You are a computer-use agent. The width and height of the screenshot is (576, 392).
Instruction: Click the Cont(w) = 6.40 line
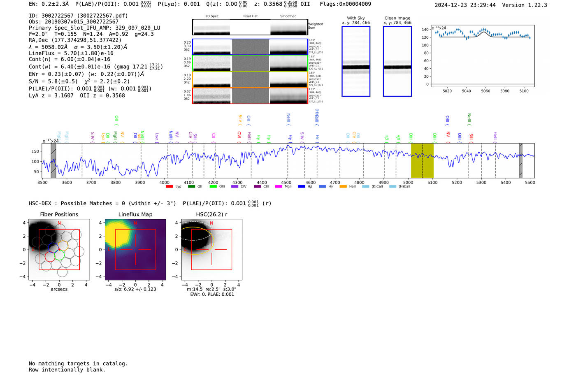coord(96,66)
